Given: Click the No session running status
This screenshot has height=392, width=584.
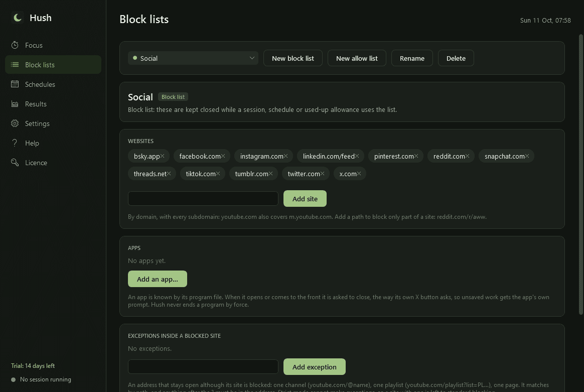Looking at the screenshot, I should point(41,379).
